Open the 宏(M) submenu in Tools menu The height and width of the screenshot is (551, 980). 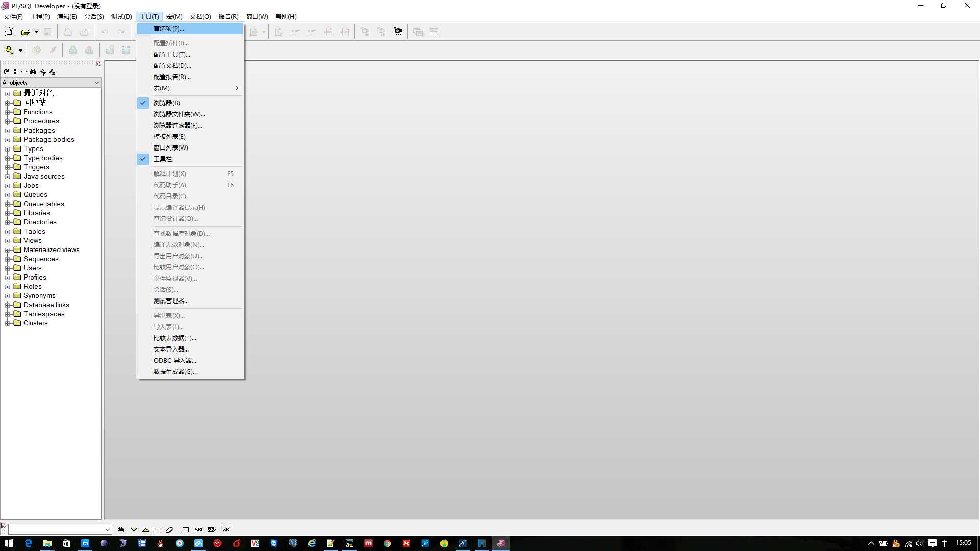[190, 88]
